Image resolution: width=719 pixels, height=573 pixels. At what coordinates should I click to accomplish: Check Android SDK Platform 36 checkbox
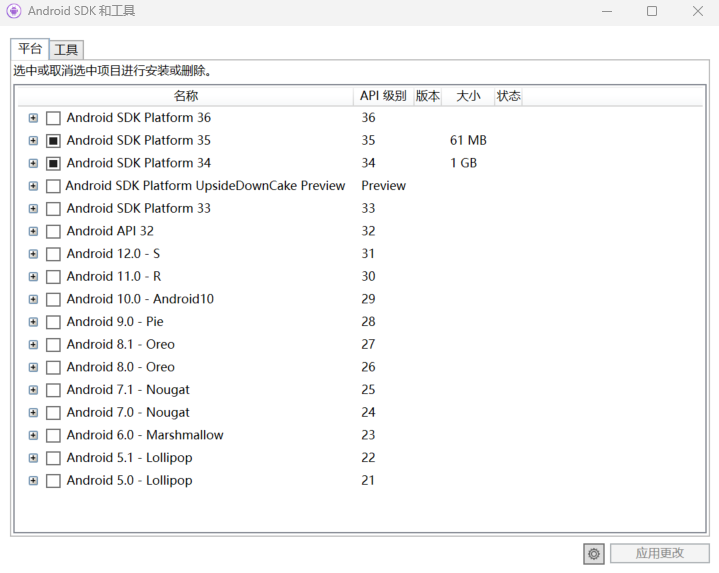pos(53,118)
